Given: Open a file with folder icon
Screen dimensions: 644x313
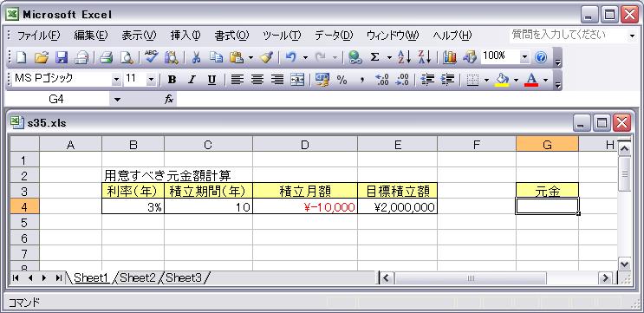Looking at the screenshot, I should point(41,58).
